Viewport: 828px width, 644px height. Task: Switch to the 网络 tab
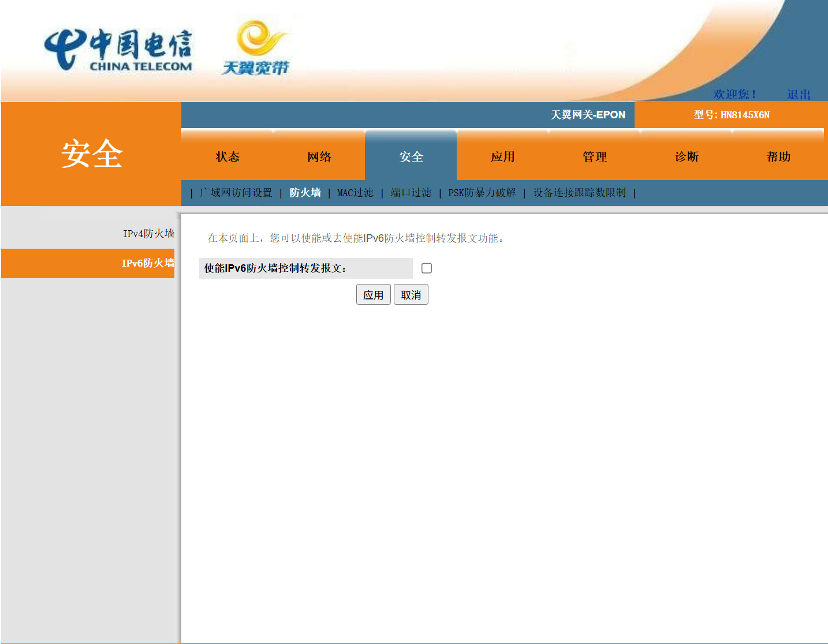[319, 157]
